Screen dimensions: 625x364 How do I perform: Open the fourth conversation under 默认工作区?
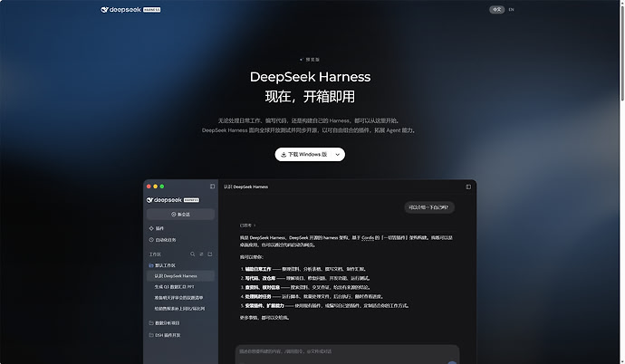[x=180, y=309]
